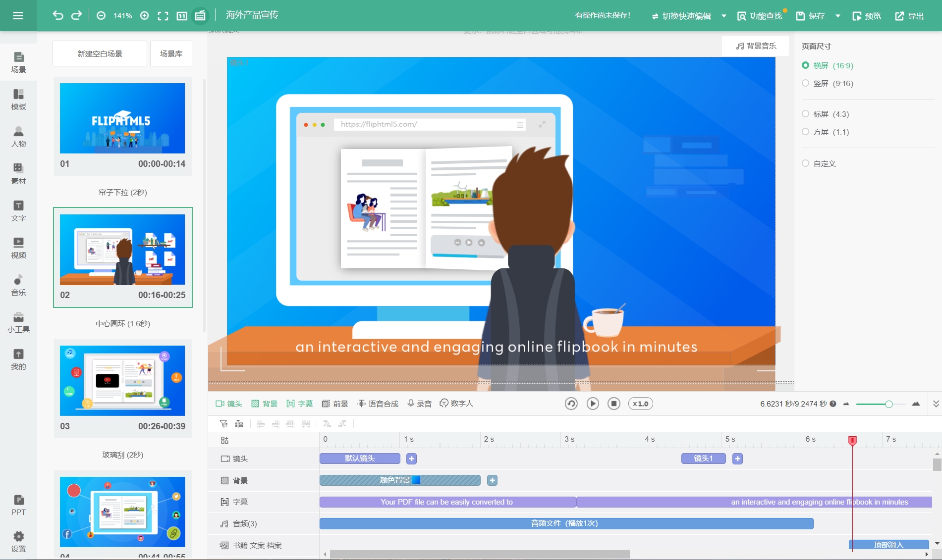Open 语音合成 text-to-speech
Screen dimensions: 942x560
[x=378, y=404]
